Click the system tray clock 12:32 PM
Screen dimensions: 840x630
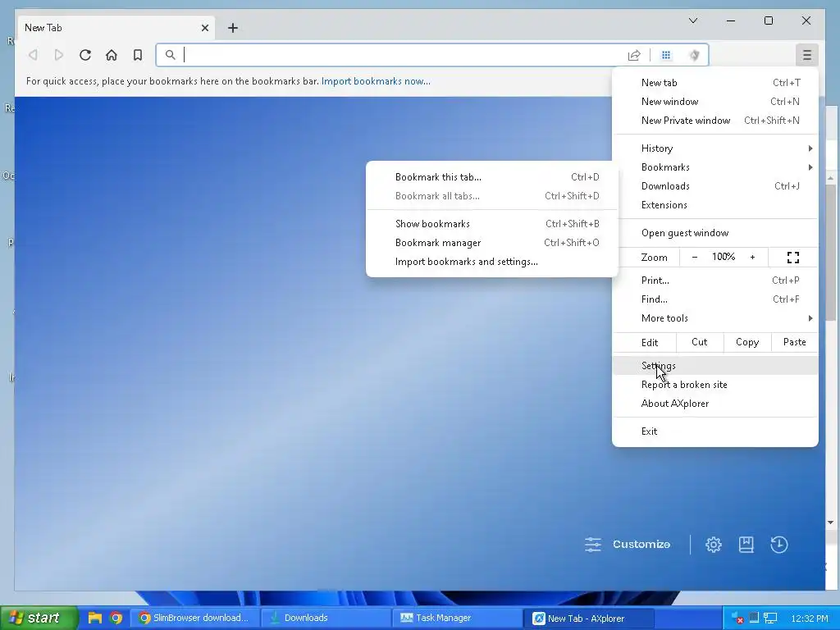click(x=810, y=619)
